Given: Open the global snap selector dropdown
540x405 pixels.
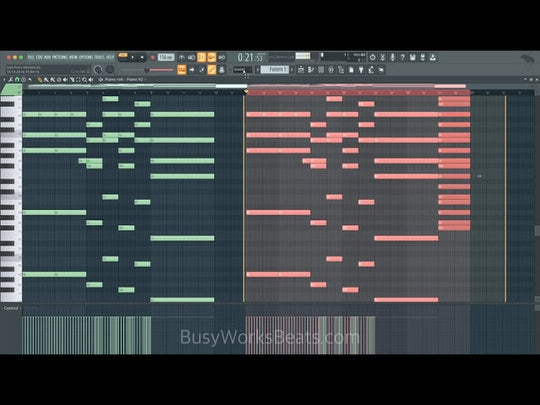Looking at the screenshot, I should point(243,70).
